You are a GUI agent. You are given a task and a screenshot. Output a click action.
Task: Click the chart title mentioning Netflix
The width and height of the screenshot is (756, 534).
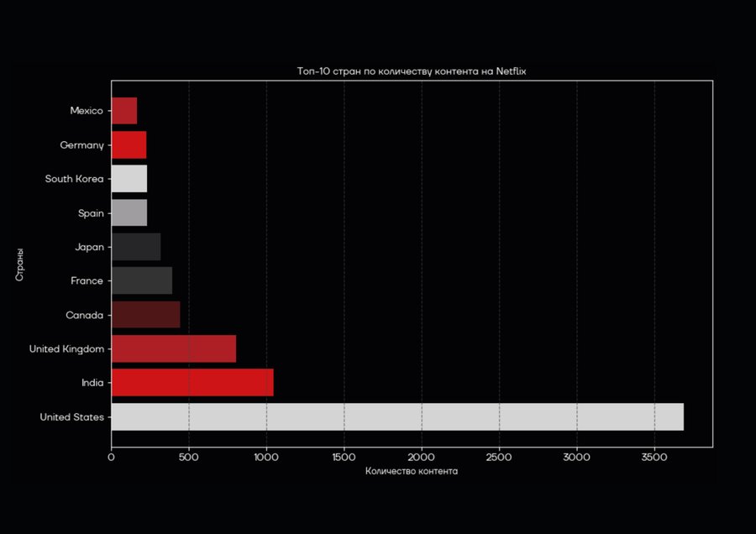412,71
